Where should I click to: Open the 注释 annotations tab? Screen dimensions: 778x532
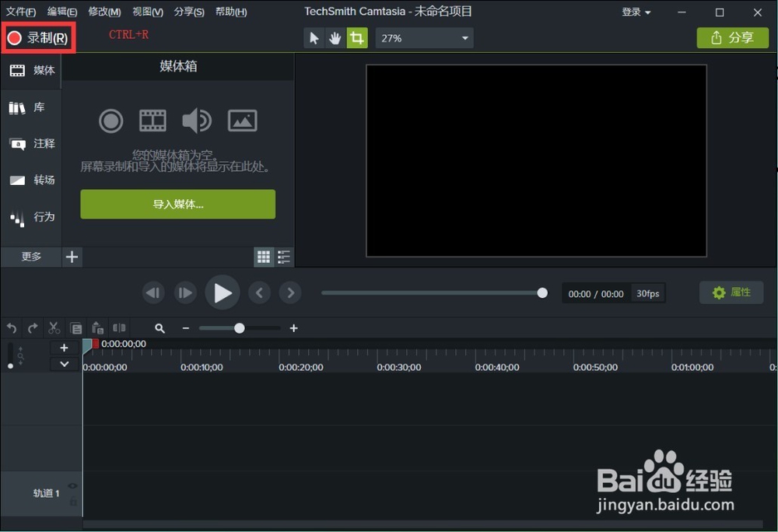31,144
